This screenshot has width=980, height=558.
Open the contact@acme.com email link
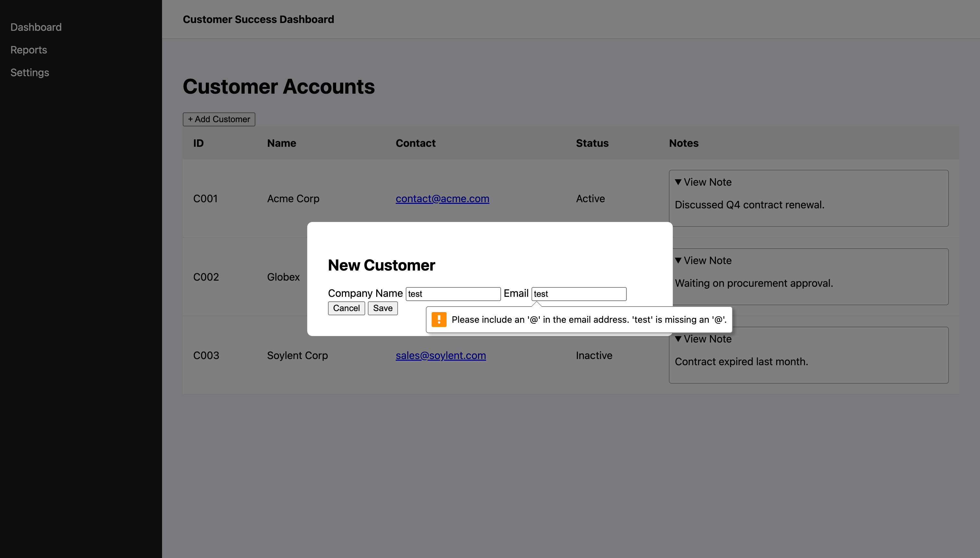442,199
